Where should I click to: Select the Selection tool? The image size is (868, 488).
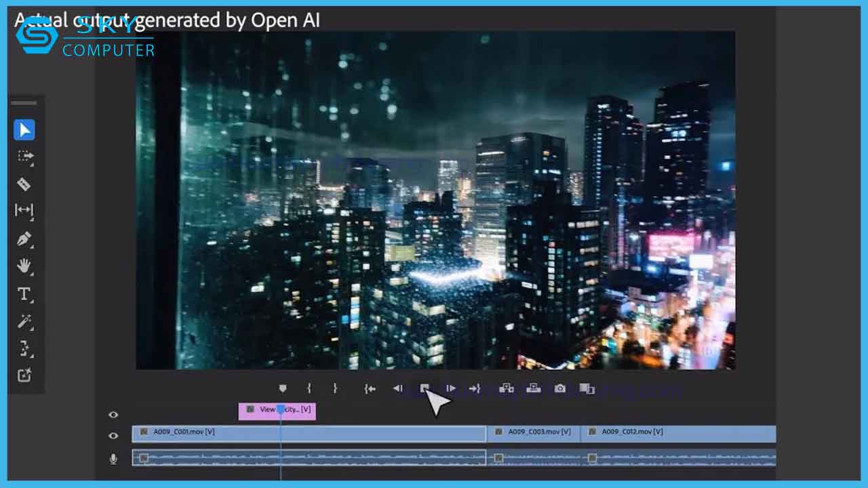tap(24, 130)
